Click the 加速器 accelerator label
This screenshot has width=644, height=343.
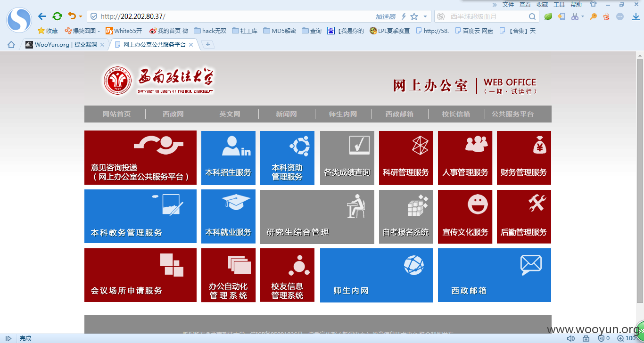point(385,16)
